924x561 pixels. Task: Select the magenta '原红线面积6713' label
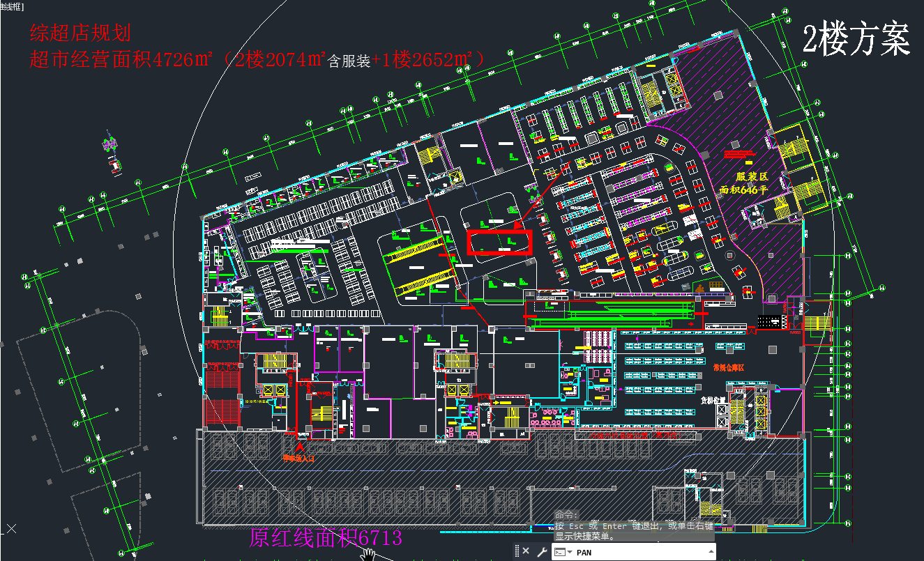point(326,538)
